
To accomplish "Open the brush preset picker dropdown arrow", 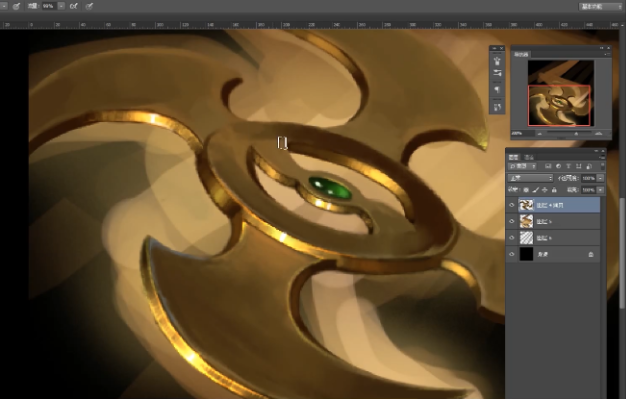I will [4, 6].
